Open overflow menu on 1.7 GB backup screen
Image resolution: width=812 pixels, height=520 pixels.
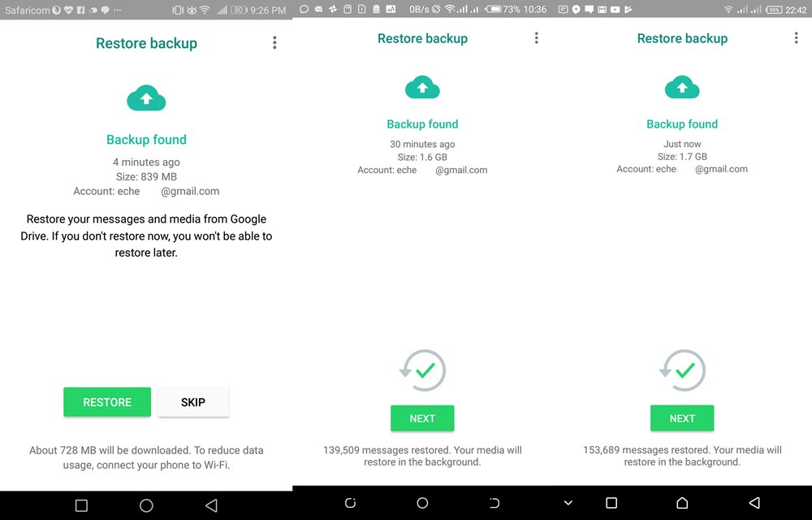point(796,38)
